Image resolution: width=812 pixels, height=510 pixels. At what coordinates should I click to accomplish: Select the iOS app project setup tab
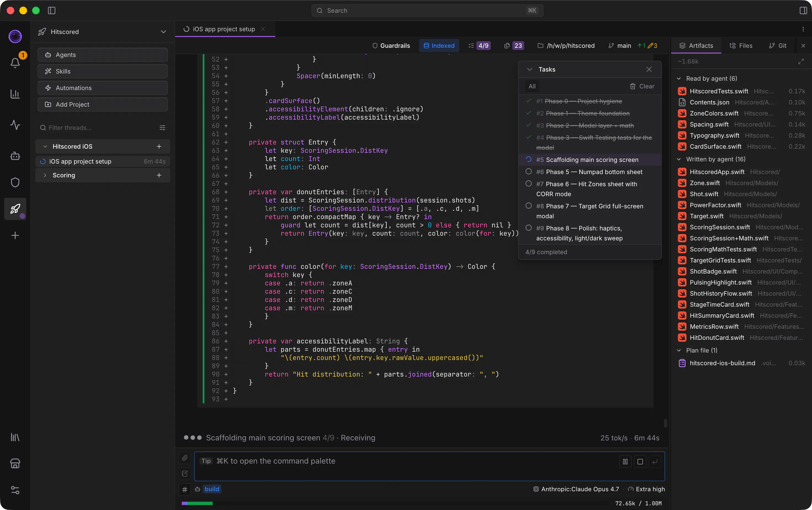pyautogui.click(x=223, y=29)
